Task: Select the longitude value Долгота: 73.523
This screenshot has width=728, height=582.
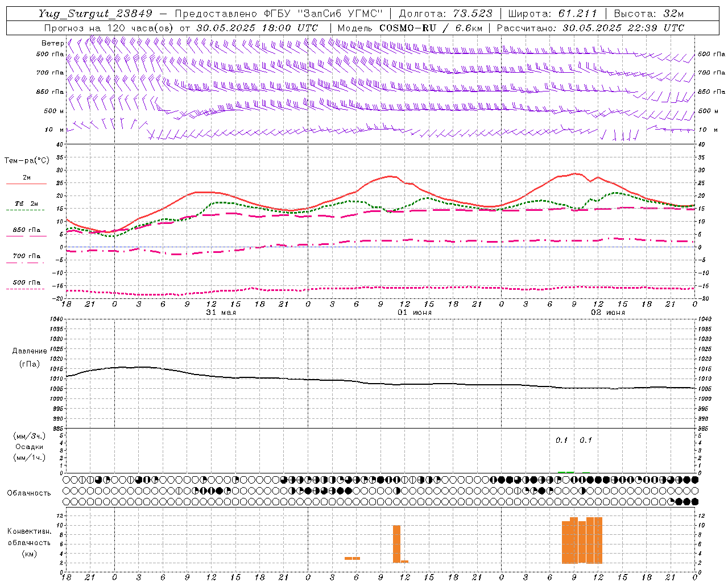Action: 445,14
